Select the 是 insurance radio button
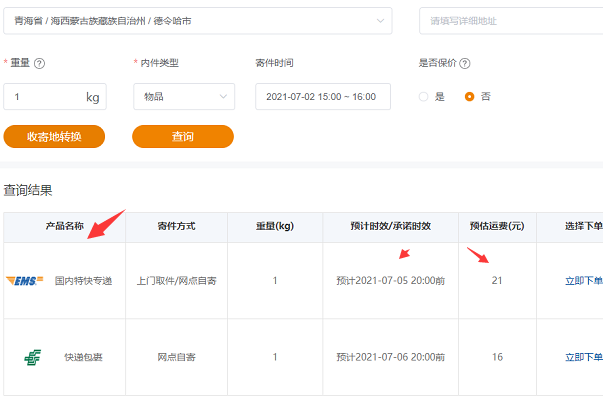603x403 pixels. click(423, 97)
